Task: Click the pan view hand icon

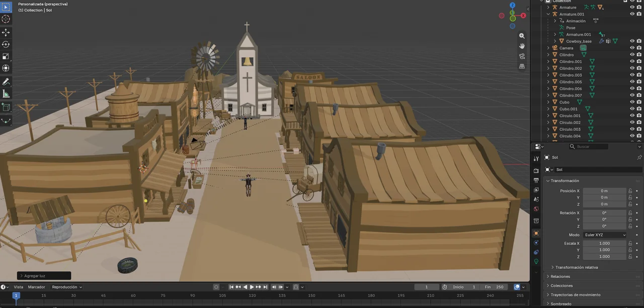Action: click(522, 46)
